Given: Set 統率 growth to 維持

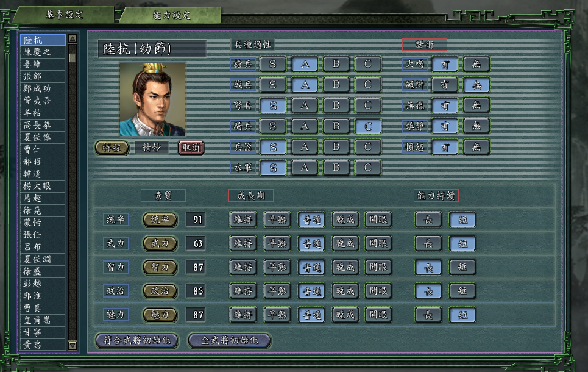Looking at the screenshot, I should pos(243,220).
